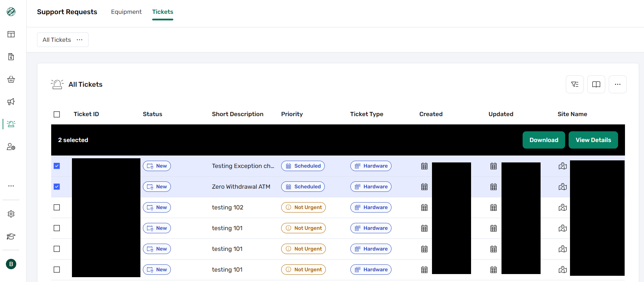
Task: Switch to the Tickets tab
Action: [163, 12]
